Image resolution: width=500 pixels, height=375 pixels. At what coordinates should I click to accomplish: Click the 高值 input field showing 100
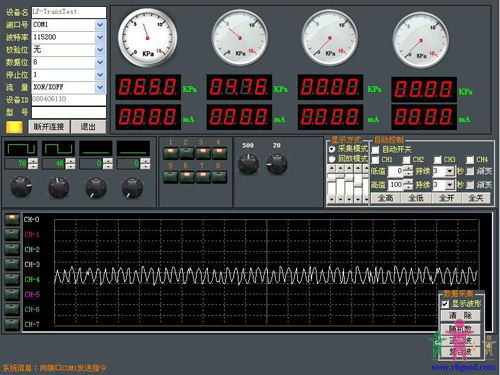396,185
